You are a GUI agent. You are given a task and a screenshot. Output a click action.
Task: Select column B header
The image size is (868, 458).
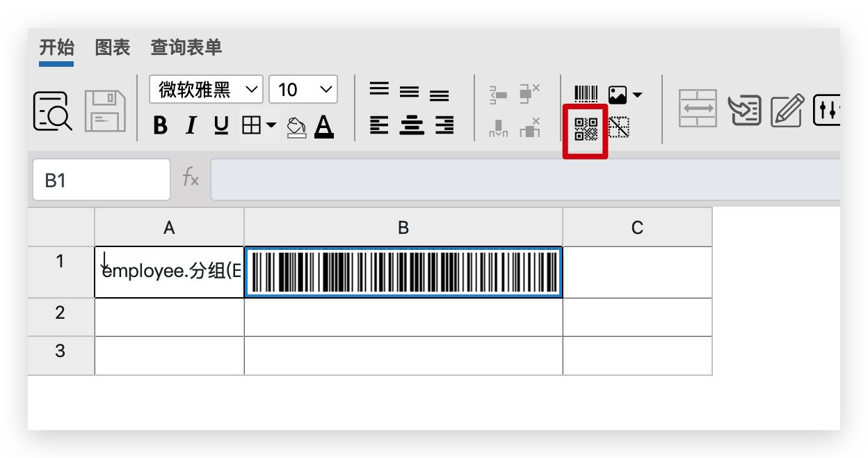(x=403, y=228)
